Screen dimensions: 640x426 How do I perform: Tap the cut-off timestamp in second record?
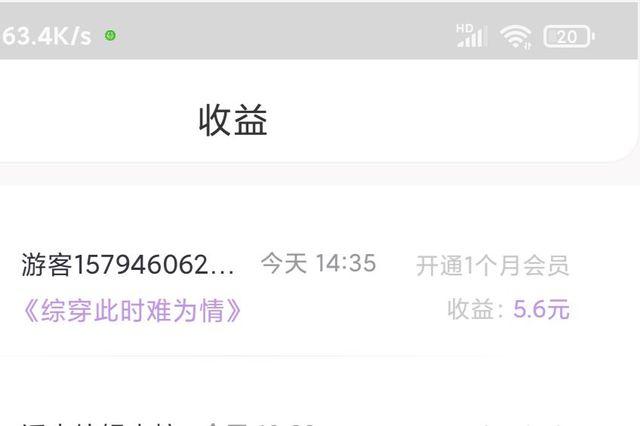pyautogui.click(x=261, y=423)
